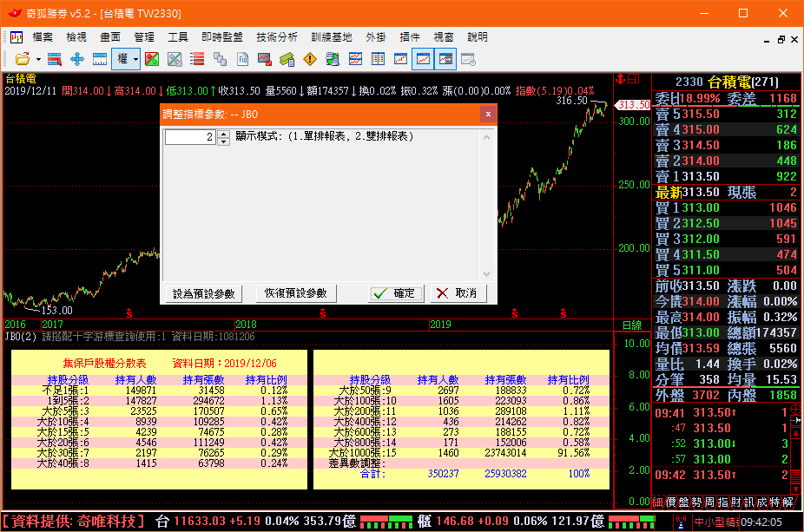The width and height of the screenshot is (804, 532).
Task: Click the red-green percent indicator icon
Action: coord(152,59)
